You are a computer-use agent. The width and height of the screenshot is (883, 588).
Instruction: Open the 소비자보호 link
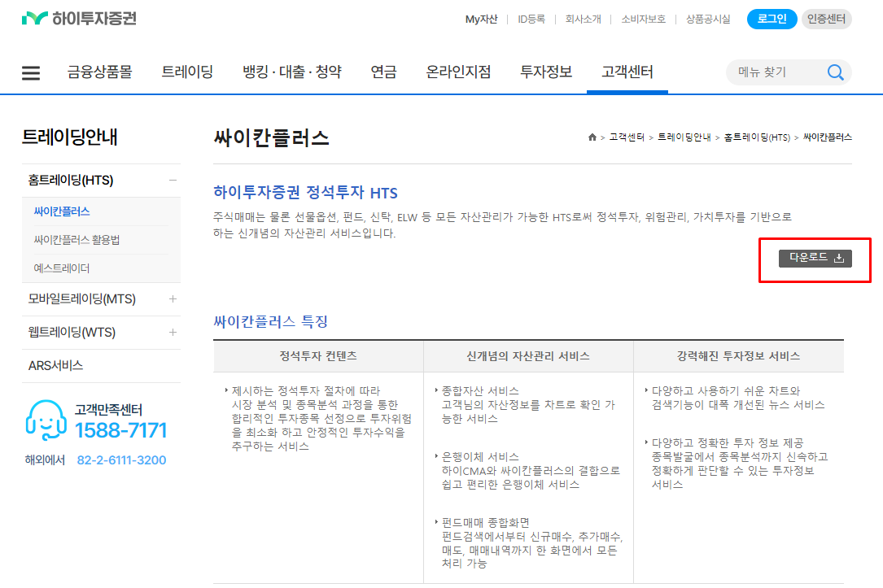[x=643, y=20]
